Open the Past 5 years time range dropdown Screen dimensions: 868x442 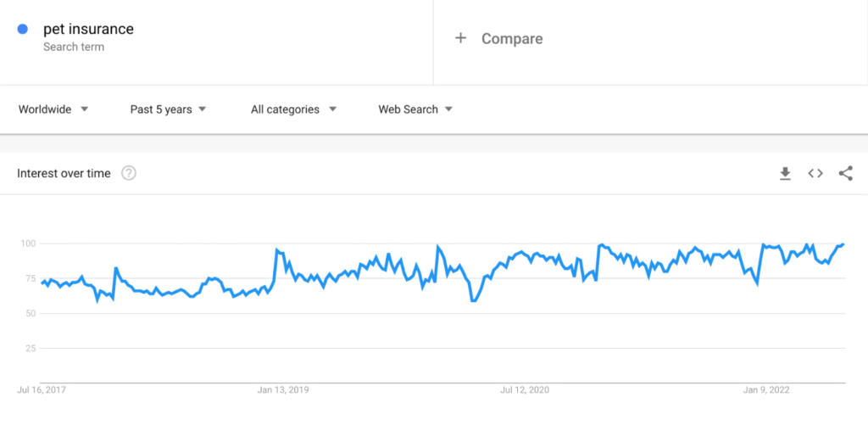(x=169, y=109)
